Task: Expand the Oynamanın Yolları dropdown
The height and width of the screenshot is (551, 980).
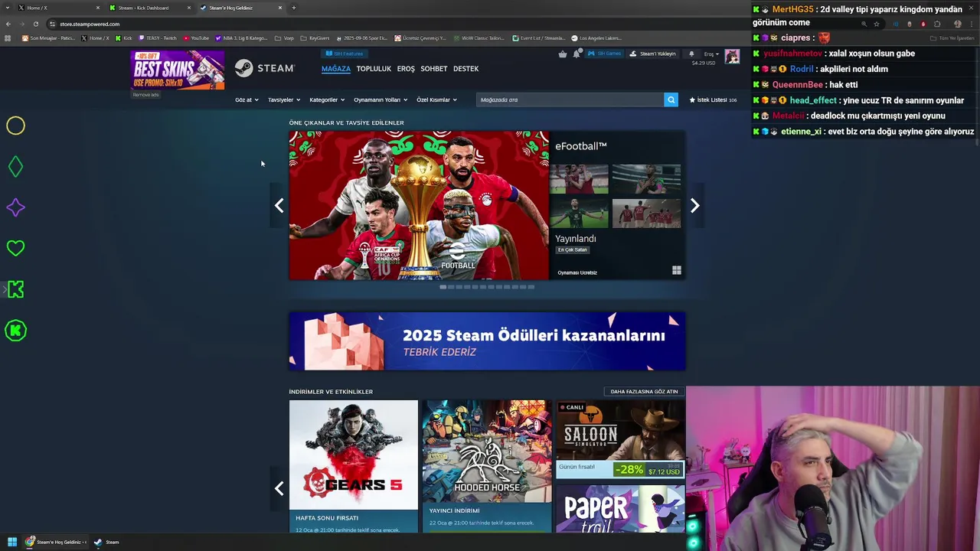Action: coord(381,99)
